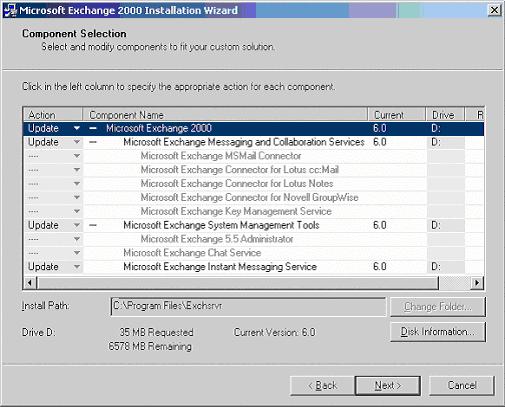Click the Next button
Image resolution: width=505 pixels, height=407 pixels.
tap(388, 386)
